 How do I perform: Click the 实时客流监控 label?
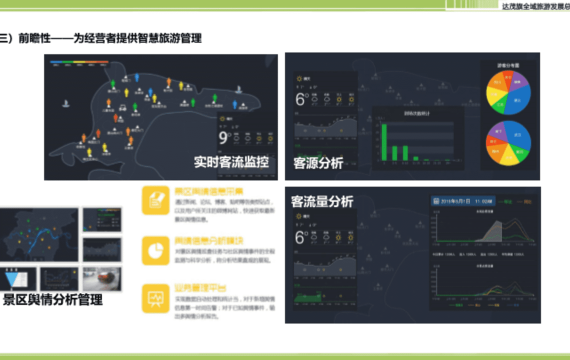coord(231,162)
